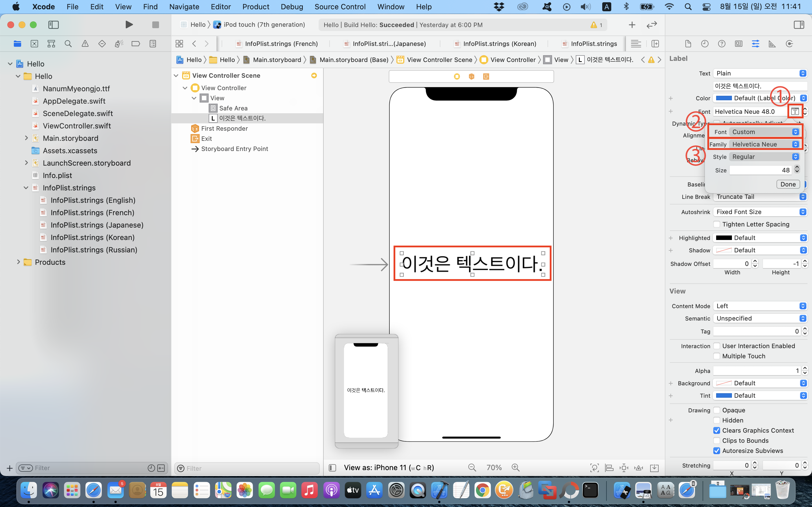Enable Tighten Letter Spacing checkbox
Viewport: 812px width, 507px height.
717,224
